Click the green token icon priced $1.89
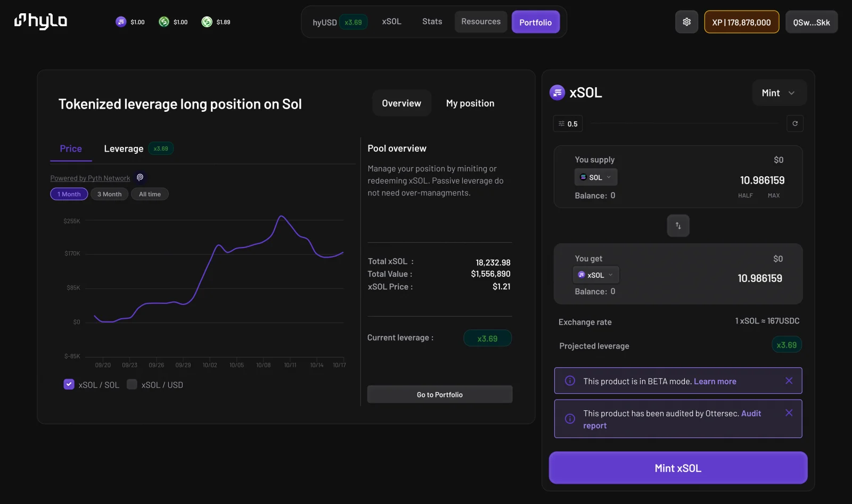Screen dimensions: 852x504 pos(207,22)
